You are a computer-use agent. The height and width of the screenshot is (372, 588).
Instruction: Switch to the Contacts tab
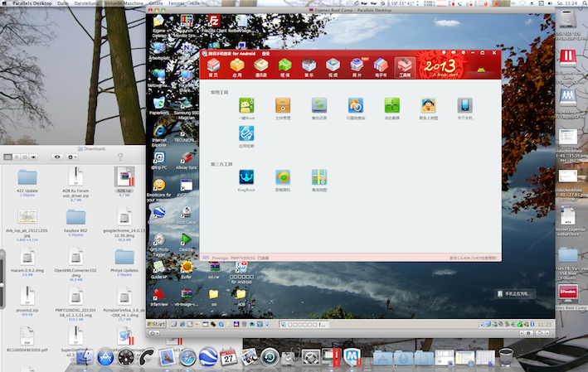point(261,68)
